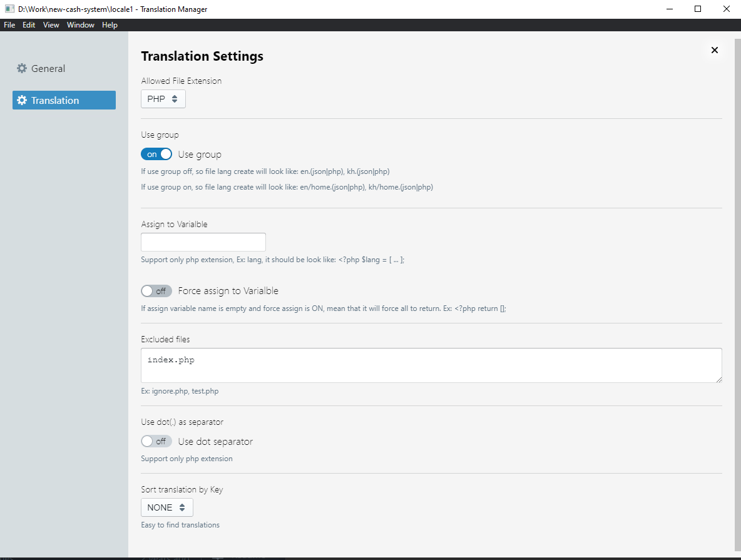Open the File menu
Image resolution: width=741 pixels, height=560 pixels.
[9, 25]
